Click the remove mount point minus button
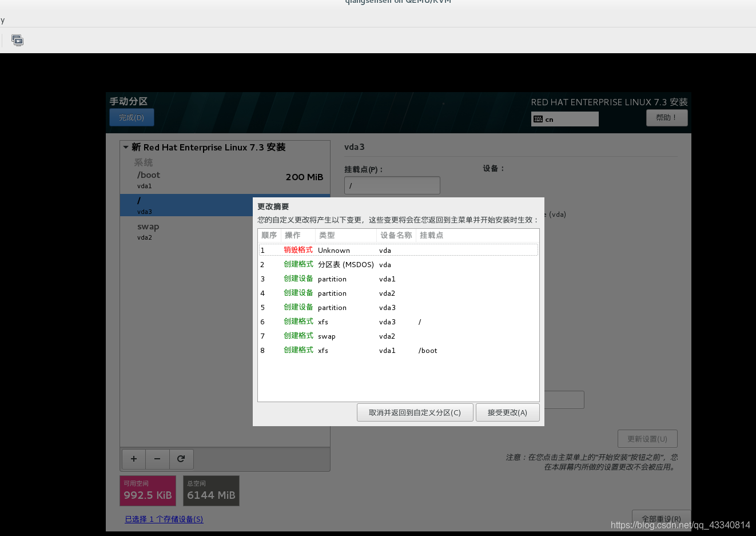 [x=157, y=459]
